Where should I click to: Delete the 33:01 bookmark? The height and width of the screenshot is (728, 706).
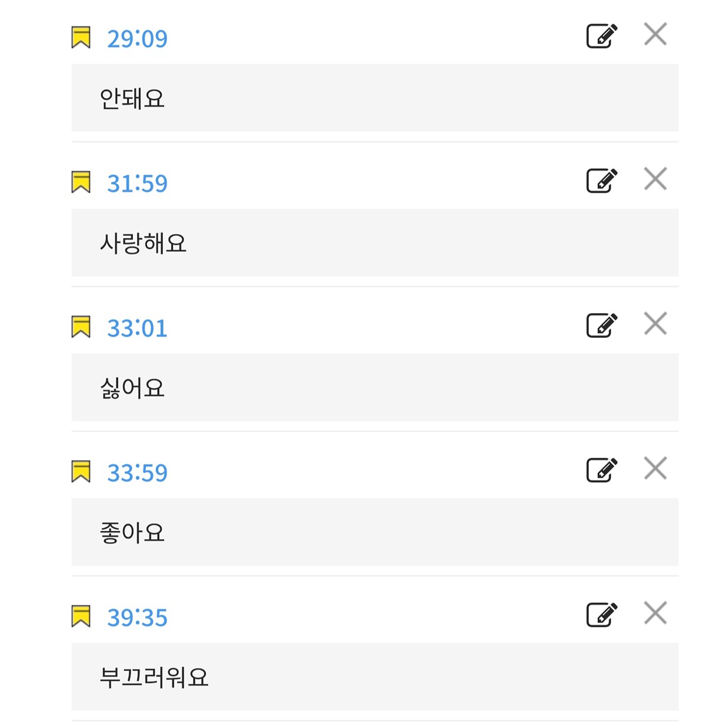655,324
